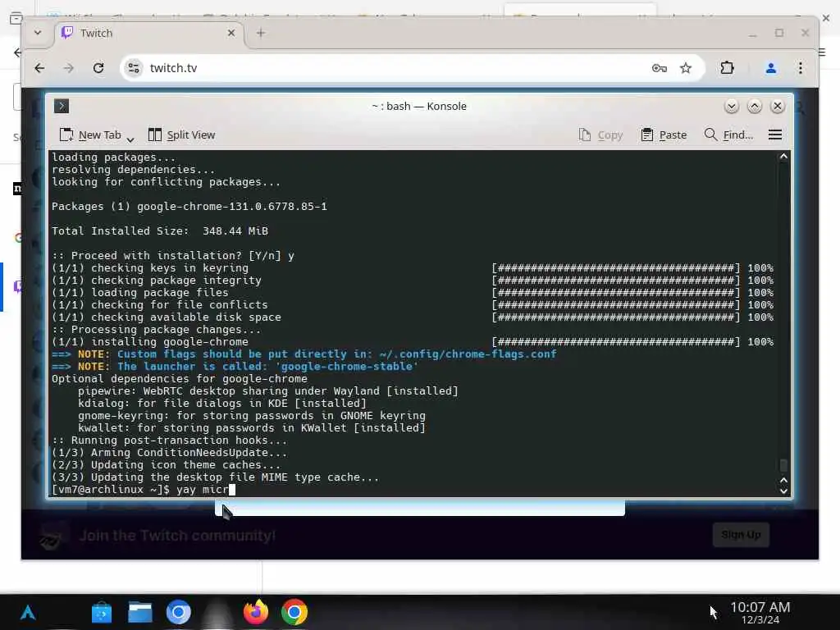Click 'Packages (1) google-chrome-131.0.6778.85-1' text

pos(189,206)
